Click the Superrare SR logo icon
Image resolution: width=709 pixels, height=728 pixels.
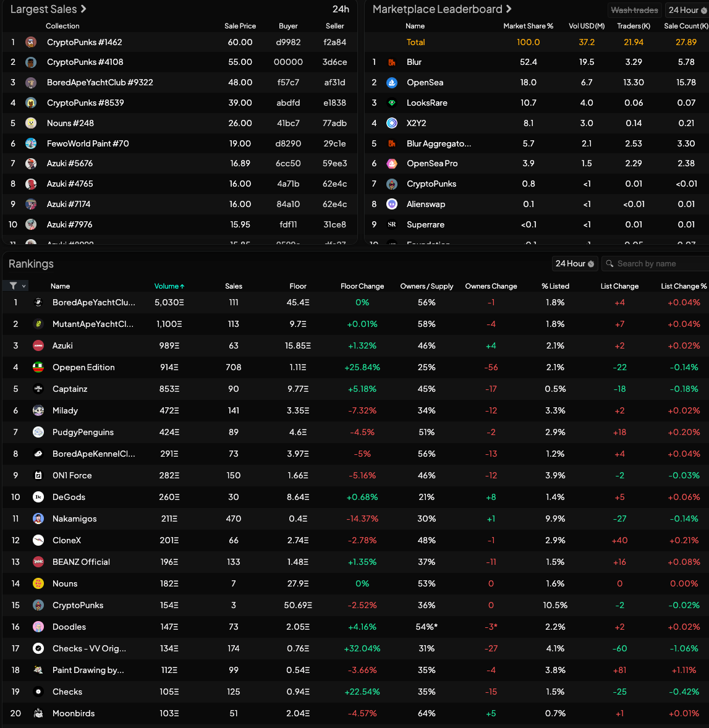coord(392,225)
